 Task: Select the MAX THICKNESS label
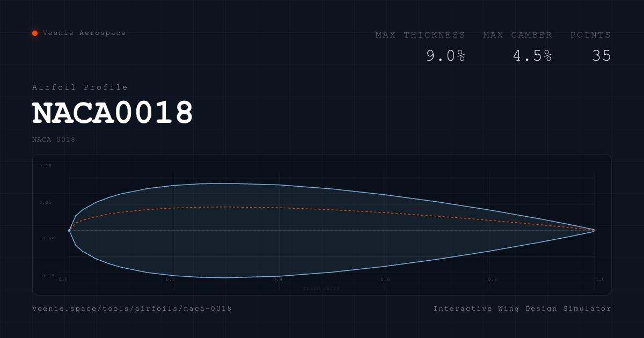point(420,35)
